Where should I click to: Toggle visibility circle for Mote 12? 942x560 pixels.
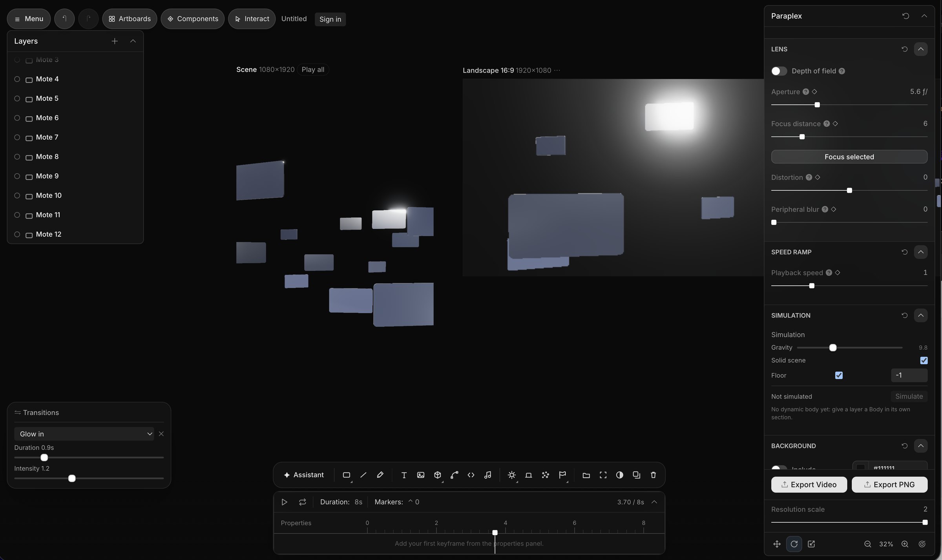pos(17,234)
